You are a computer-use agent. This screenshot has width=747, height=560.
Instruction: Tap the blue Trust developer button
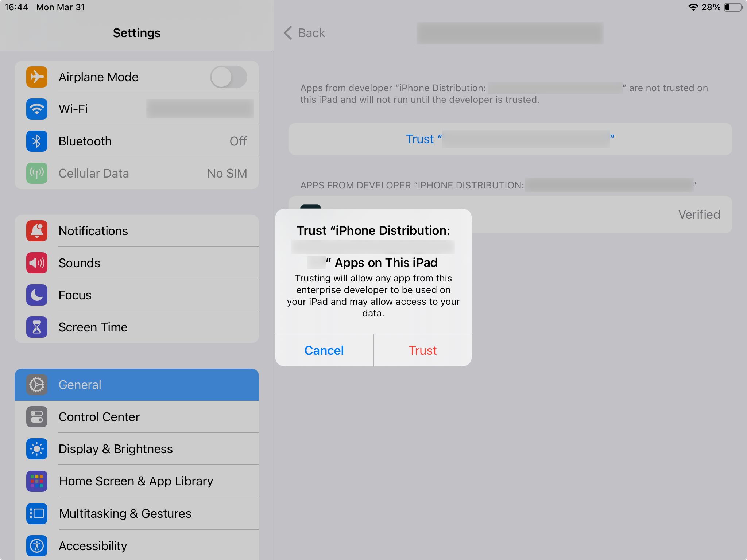(x=510, y=139)
